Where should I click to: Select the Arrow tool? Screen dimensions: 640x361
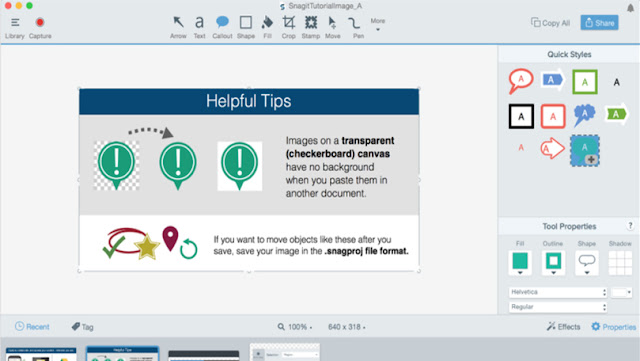[x=178, y=28]
